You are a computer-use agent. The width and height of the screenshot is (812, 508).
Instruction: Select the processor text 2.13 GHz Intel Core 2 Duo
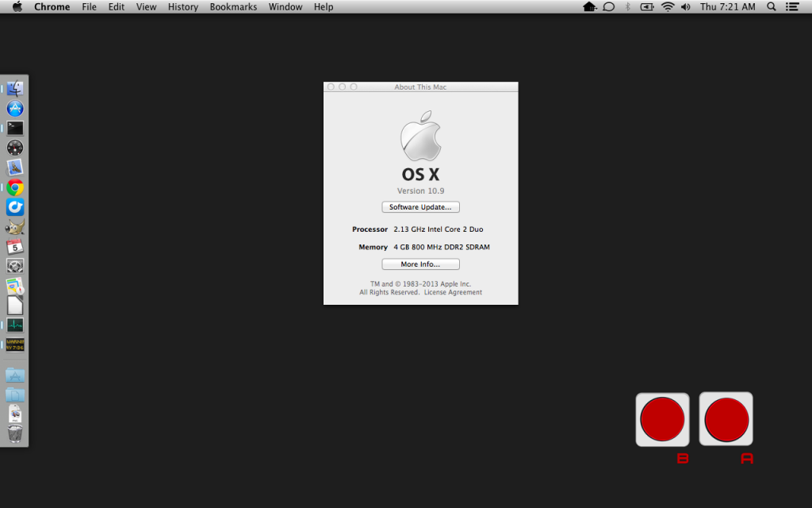pos(438,229)
